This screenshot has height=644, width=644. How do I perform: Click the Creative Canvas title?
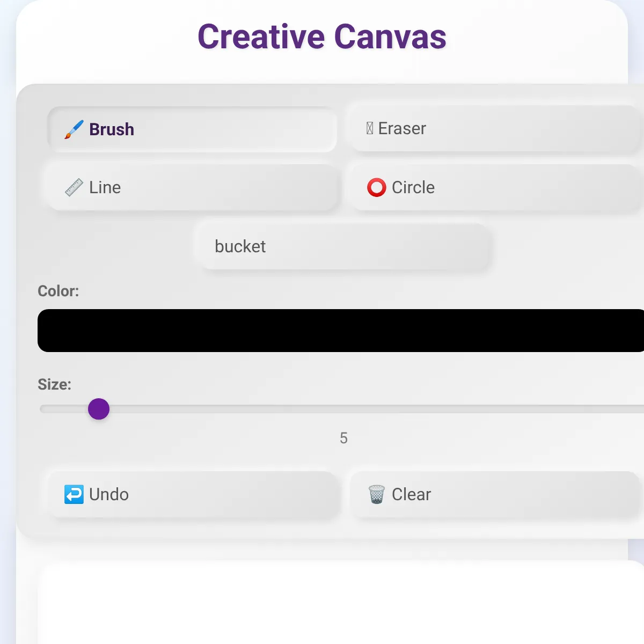(322, 37)
